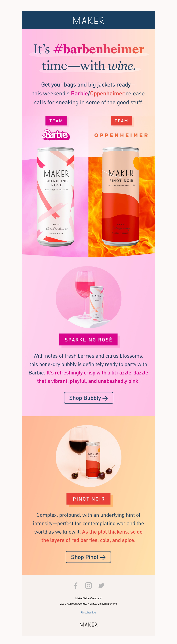
Task: Click the Shop Pinot button
Action: [88, 557]
